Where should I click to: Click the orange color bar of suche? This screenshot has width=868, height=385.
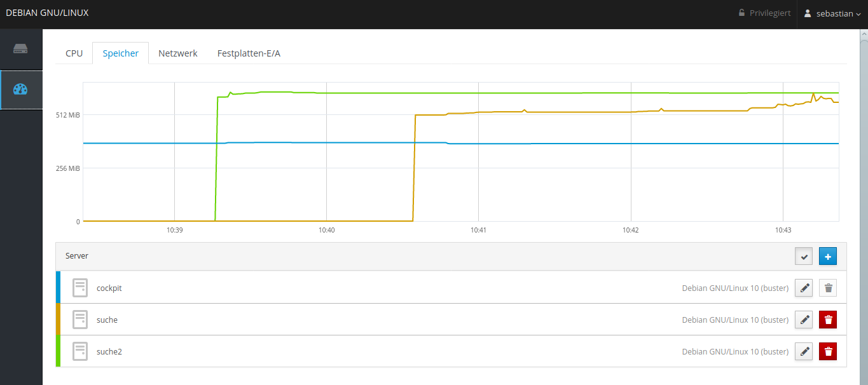(58, 320)
